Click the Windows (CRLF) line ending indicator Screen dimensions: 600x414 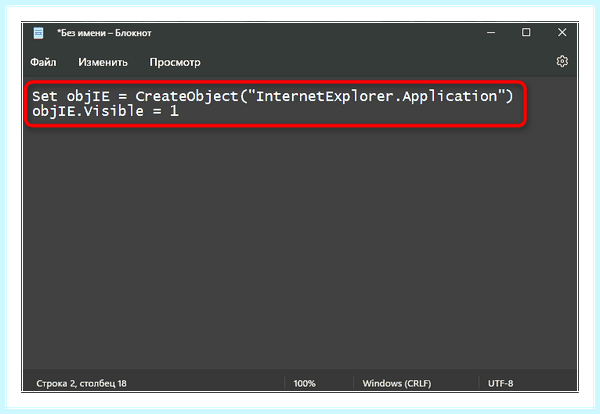click(x=397, y=383)
